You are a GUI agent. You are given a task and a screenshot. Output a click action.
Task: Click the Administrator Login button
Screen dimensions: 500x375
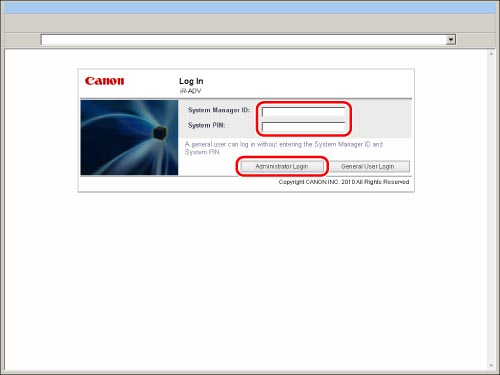[x=282, y=166]
